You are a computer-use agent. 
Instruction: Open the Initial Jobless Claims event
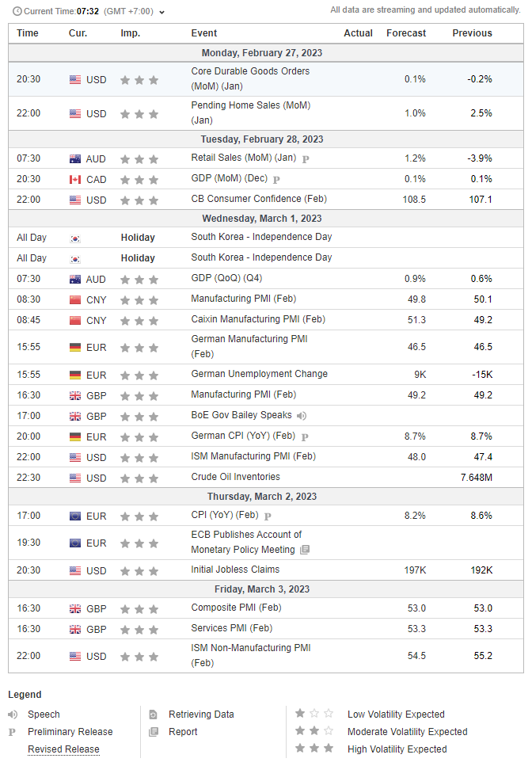[x=235, y=570]
